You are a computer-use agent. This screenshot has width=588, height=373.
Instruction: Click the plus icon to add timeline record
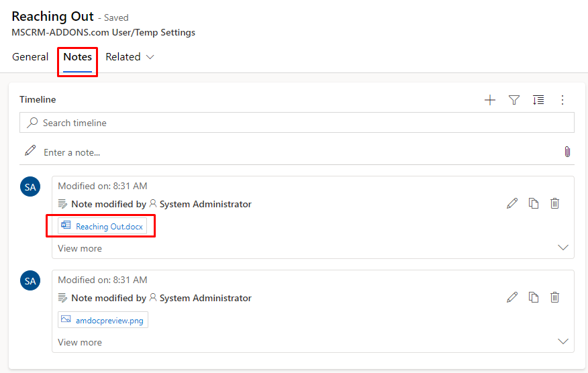point(490,100)
